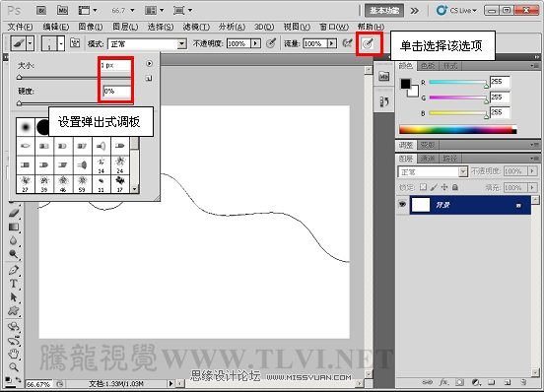This screenshot has height=392, width=544.
Task: Click link layers icon at Layers bottom
Action: point(427,382)
